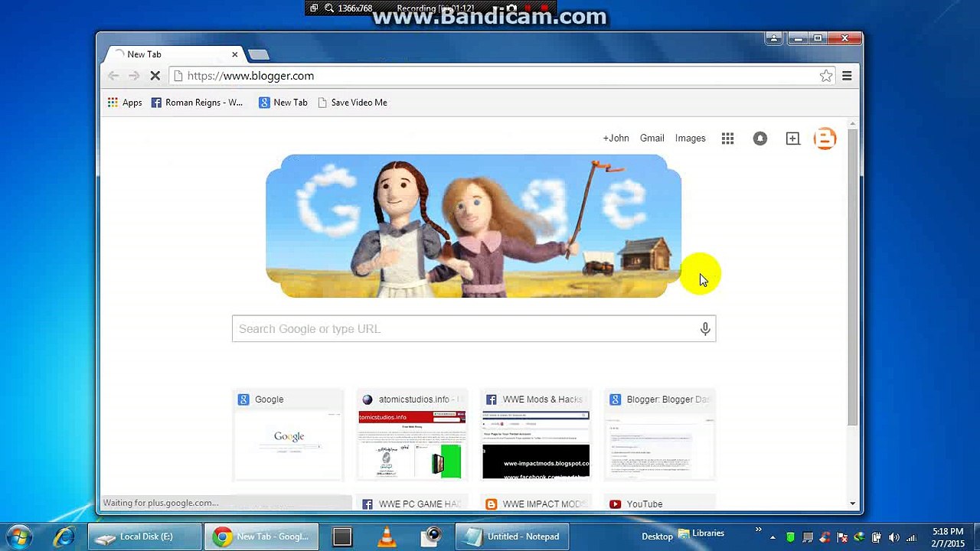Open the Blogger account avatar
The width and height of the screenshot is (980, 551).
point(825,139)
